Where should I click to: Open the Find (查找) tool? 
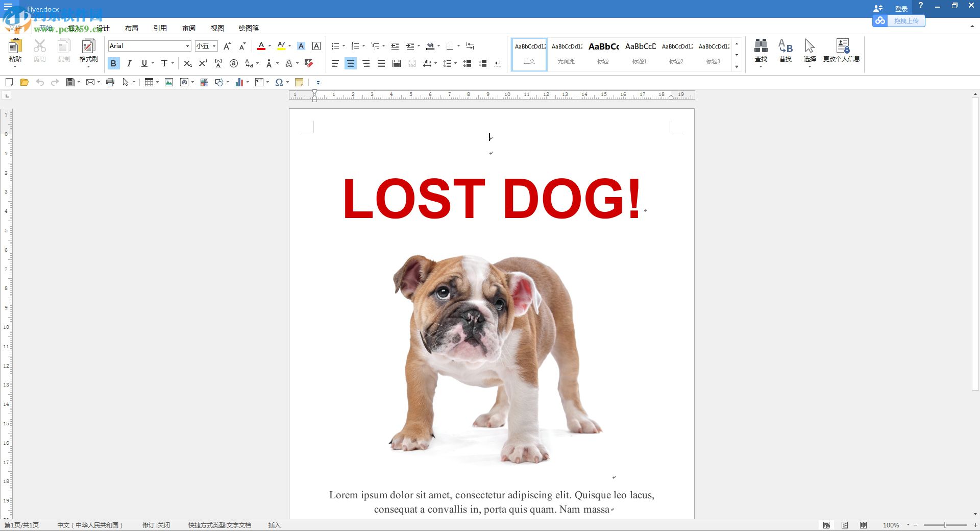761,51
